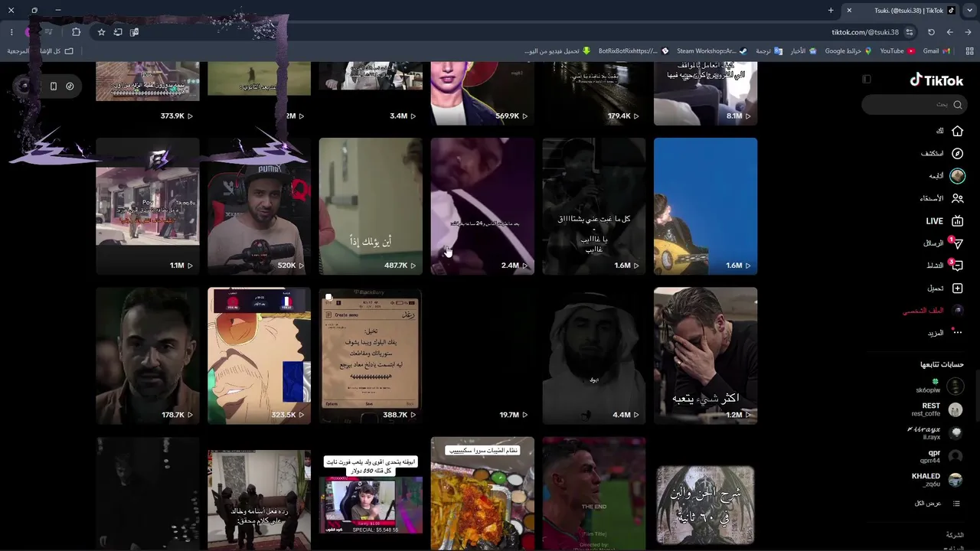
Task: Open the Activity notifications icon
Action: (x=957, y=266)
